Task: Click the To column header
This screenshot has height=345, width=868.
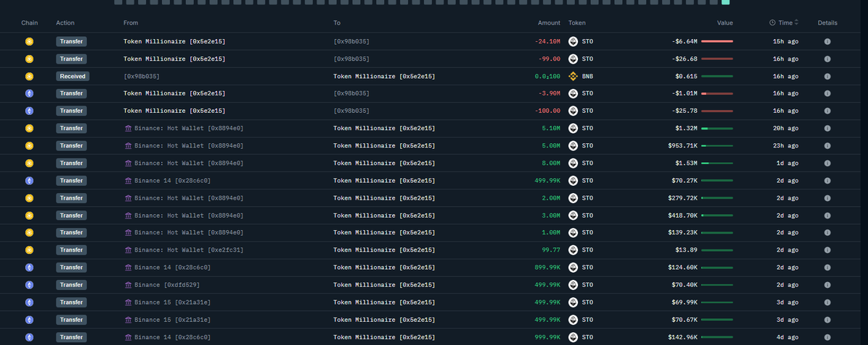Action: tap(337, 23)
